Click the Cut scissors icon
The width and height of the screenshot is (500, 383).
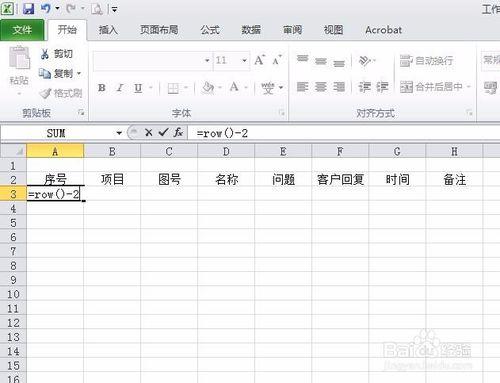coord(45,54)
